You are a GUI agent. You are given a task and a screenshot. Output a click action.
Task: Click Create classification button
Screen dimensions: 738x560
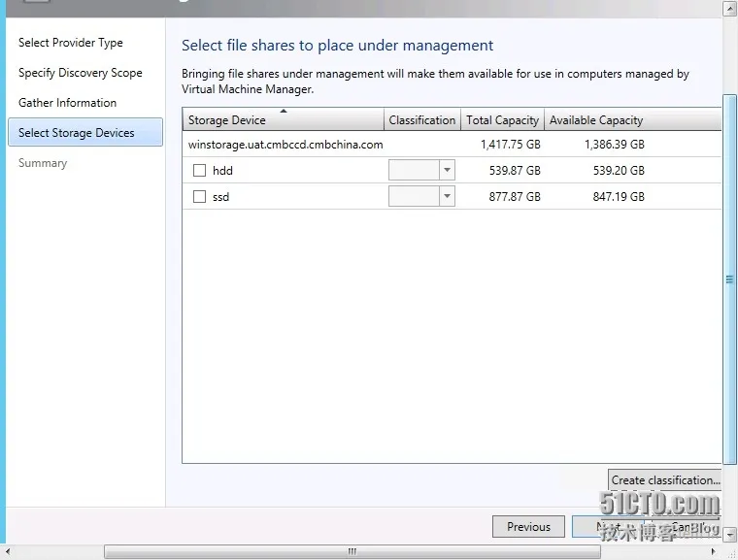click(665, 480)
